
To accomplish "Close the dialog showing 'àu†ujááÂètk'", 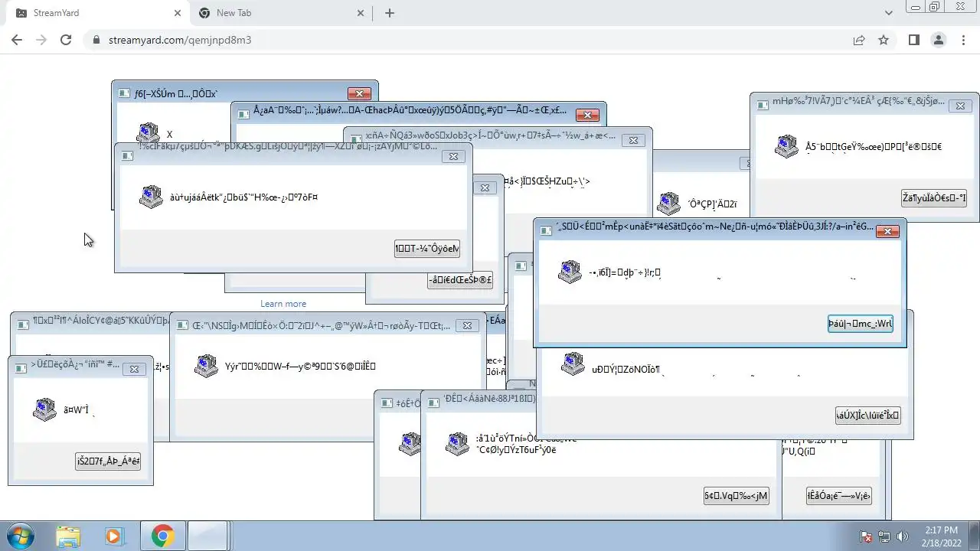I will [x=453, y=156].
